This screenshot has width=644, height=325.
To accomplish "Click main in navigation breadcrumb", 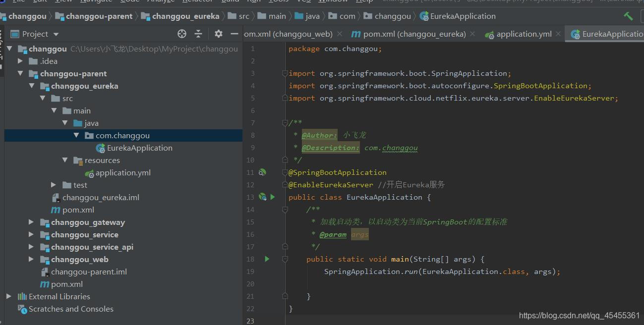I will pos(272,16).
